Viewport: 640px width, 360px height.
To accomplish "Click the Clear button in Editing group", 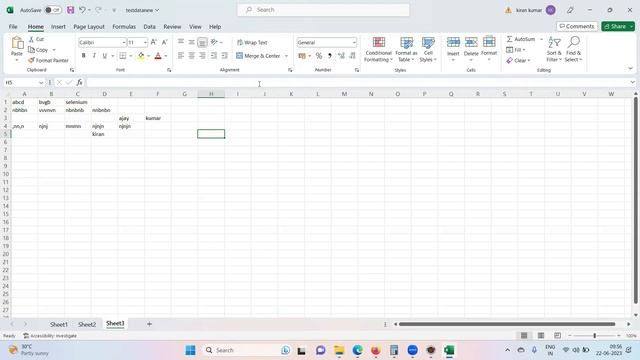I will [x=518, y=60].
